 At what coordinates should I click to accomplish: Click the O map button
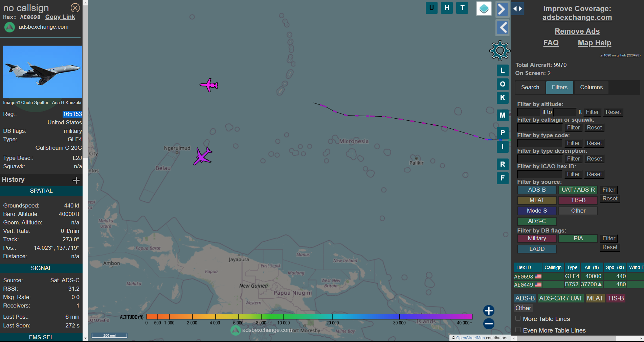pyautogui.click(x=503, y=84)
